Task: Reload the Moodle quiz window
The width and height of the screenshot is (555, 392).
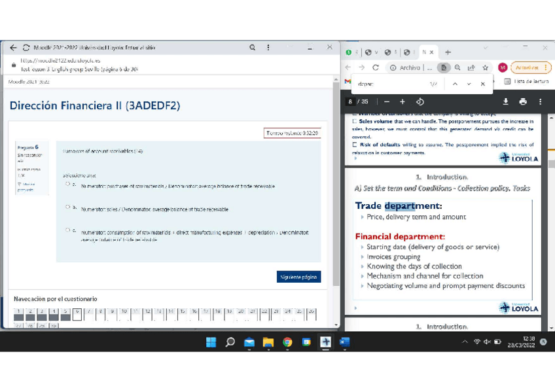Action: 26,47
